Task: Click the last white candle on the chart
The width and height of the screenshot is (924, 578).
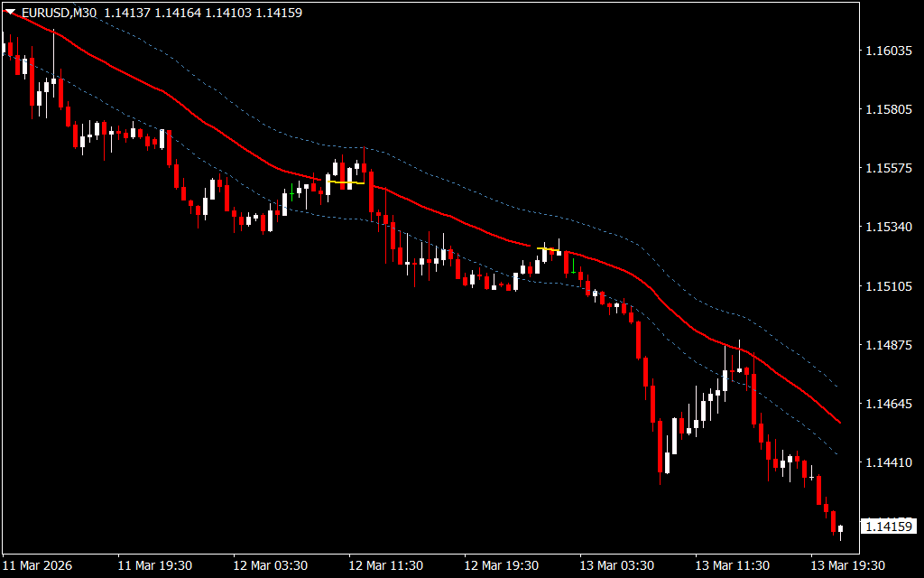Action: [x=840, y=528]
